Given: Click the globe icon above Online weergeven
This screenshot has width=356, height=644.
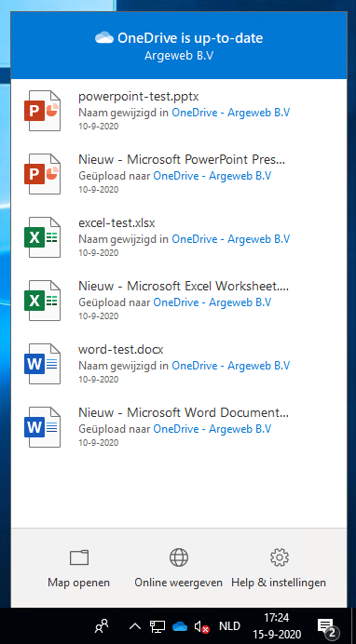Looking at the screenshot, I should click(179, 557).
